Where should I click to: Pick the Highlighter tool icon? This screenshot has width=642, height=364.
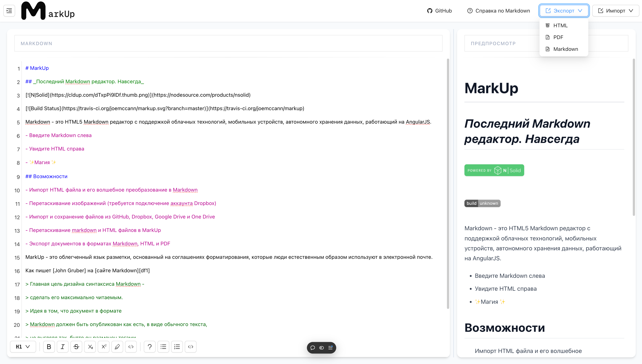coord(117,347)
